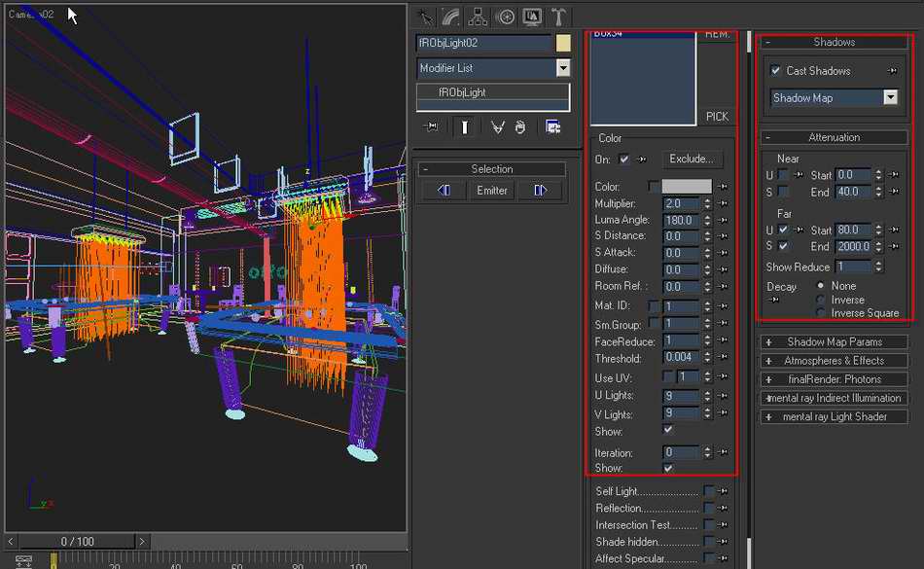Toggle the Cast Shadows checkbox
924x569 pixels.
pyautogui.click(x=775, y=71)
